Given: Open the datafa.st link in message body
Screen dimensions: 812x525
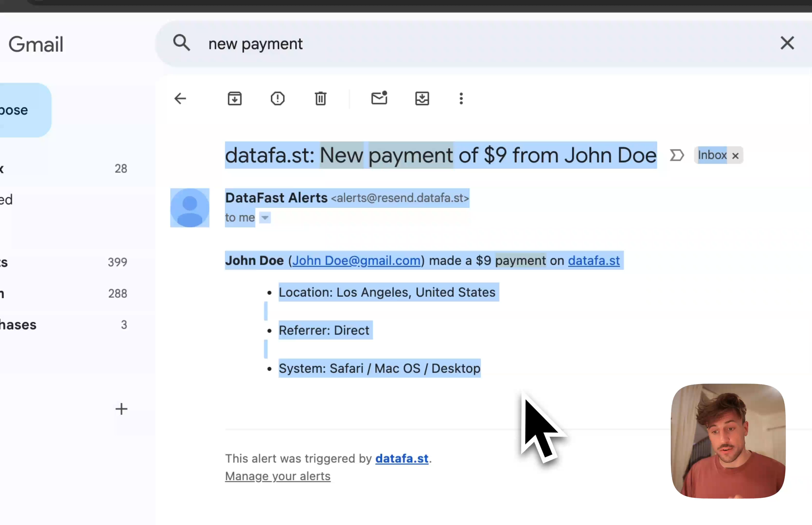Looking at the screenshot, I should point(594,261).
